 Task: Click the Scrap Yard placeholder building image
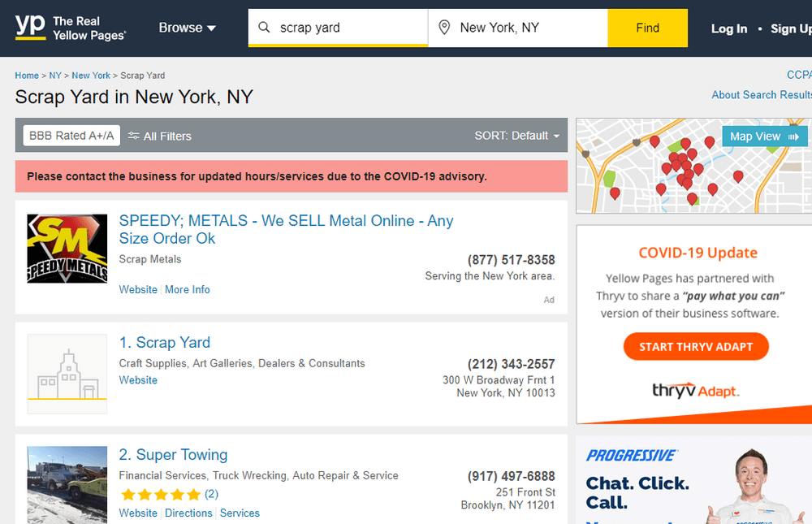pos(67,374)
